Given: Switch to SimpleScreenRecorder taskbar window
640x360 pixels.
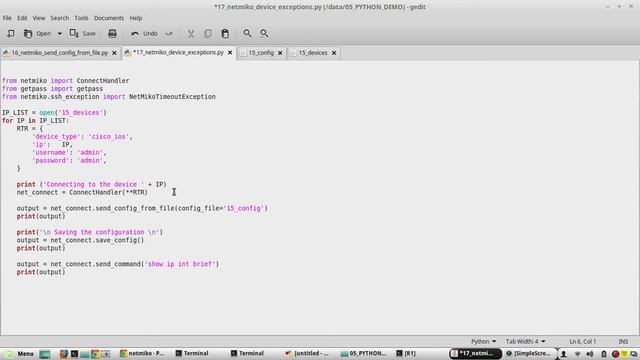Looking at the screenshot, I should pos(528,353).
